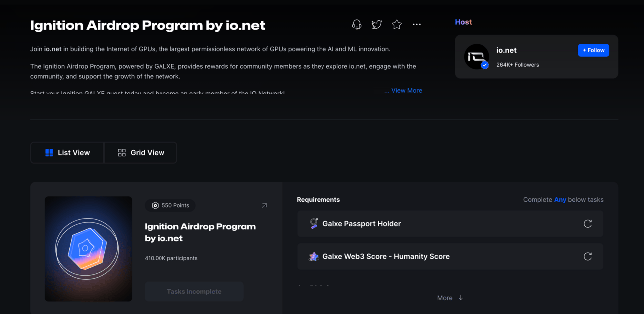Screen dimensions: 644x314
Task: Click the Galxe Web3 Score star icon
Action: (x=314, y=256)
